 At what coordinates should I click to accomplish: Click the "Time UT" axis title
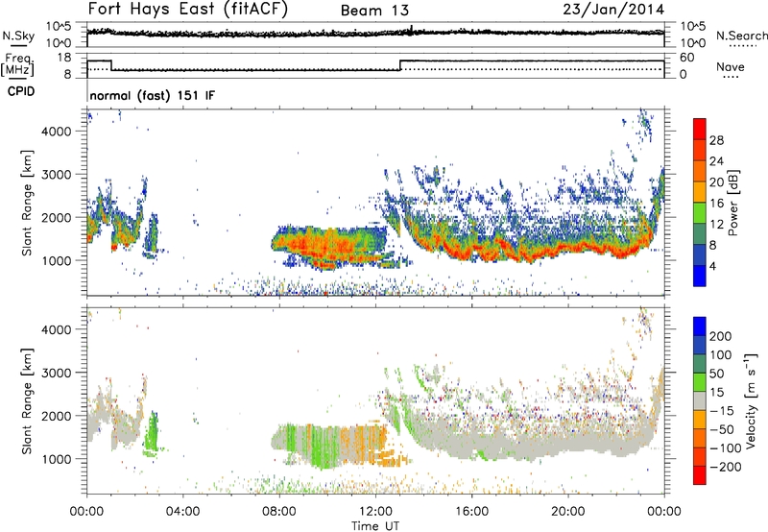[375, 526]
